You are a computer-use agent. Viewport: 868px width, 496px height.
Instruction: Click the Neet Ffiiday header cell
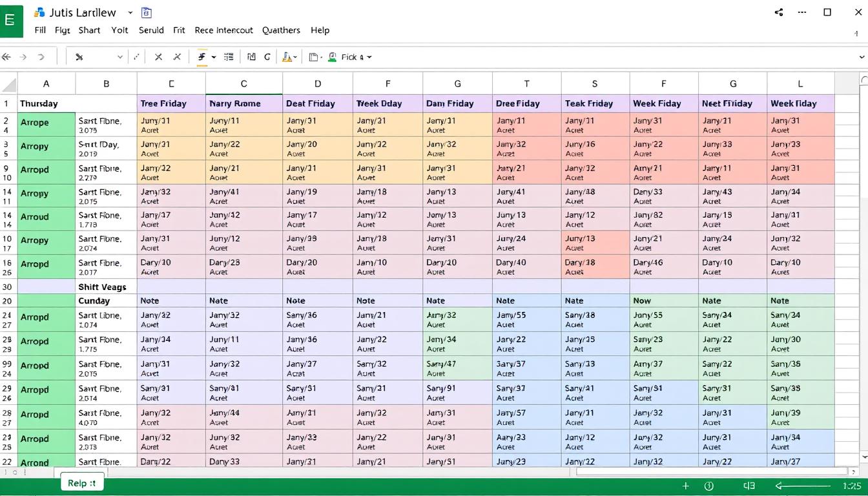pos(732,103)
